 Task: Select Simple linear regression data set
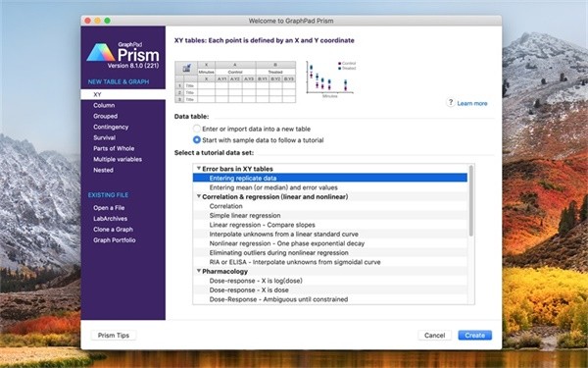coord(330,216)
